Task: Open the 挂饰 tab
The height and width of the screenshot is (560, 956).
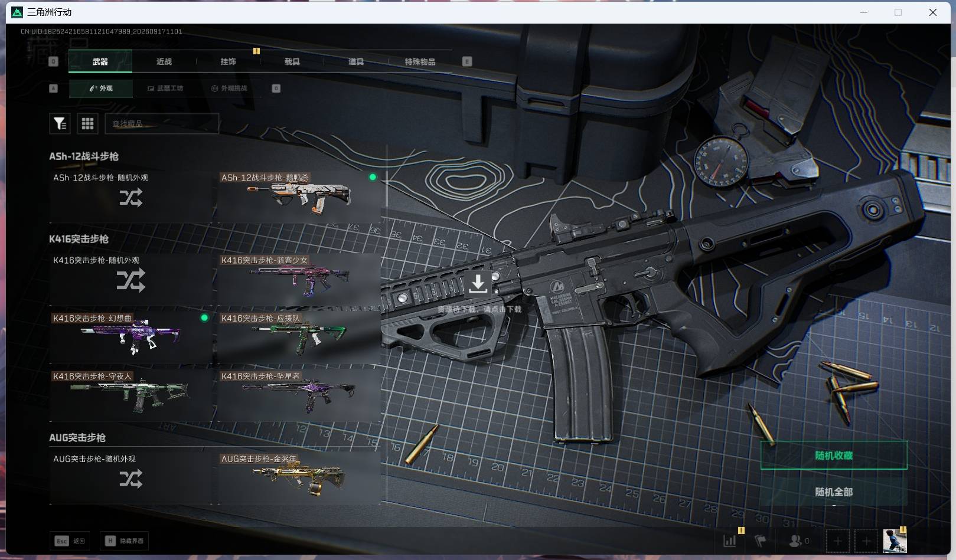Action: [228, 61]
